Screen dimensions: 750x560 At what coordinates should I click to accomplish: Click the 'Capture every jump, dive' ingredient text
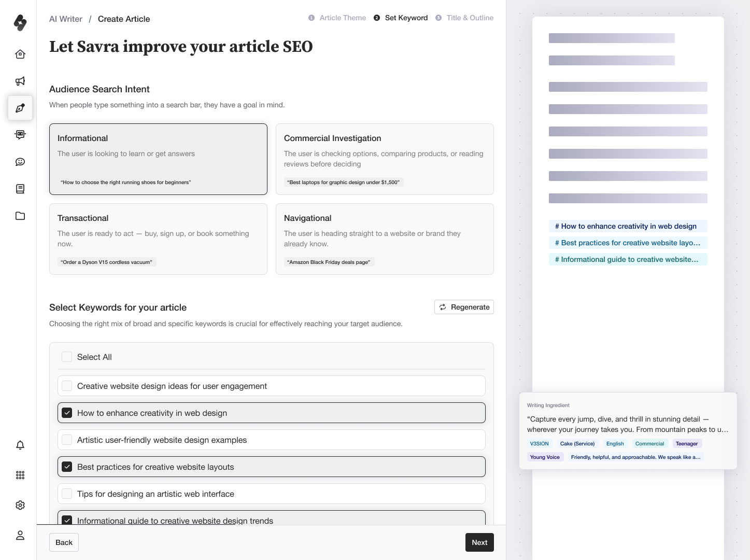pyautogui.click(x=628, y=424)
